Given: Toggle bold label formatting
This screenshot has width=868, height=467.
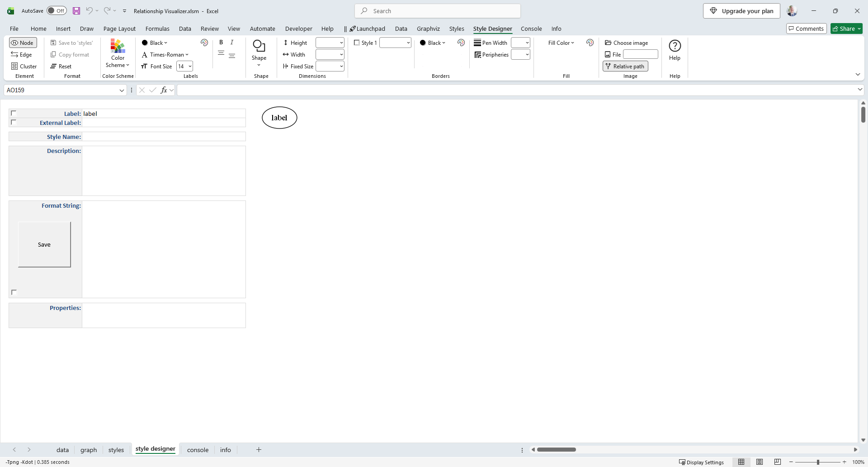Looking at the screenshot, I should point(221,42).
